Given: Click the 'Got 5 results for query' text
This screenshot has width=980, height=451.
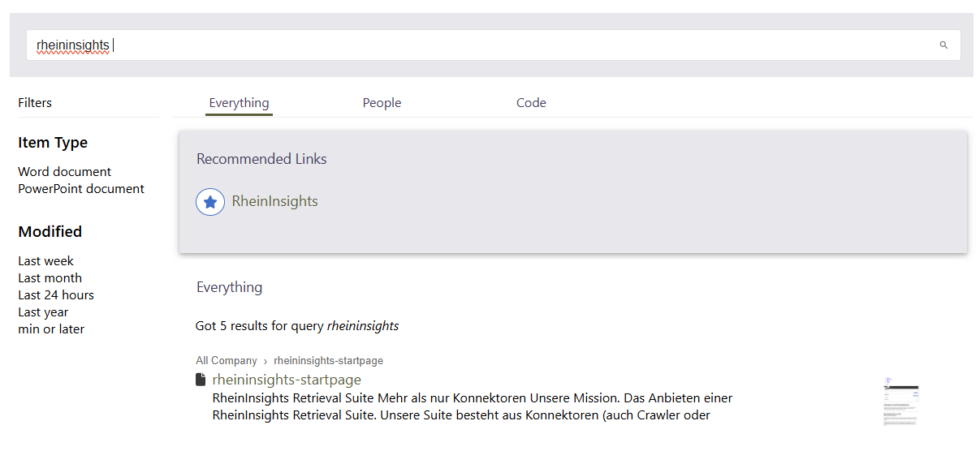Looking at the screenshot, I should pyautogui.click(x=297, y=326).
